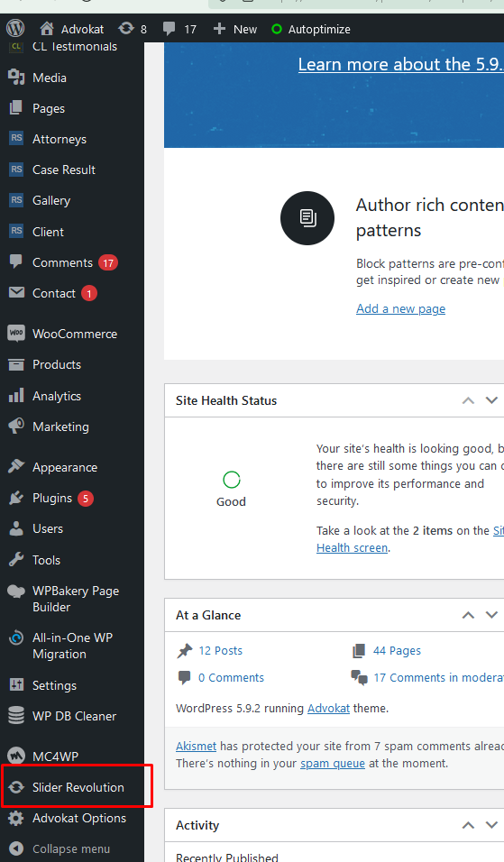This screenshot has width=504, height=862.
Task: Open the updates icon showing 8
Action: [x=126, y=29]
